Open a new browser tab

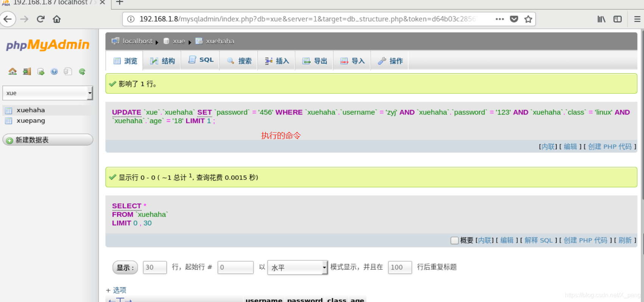119,3
